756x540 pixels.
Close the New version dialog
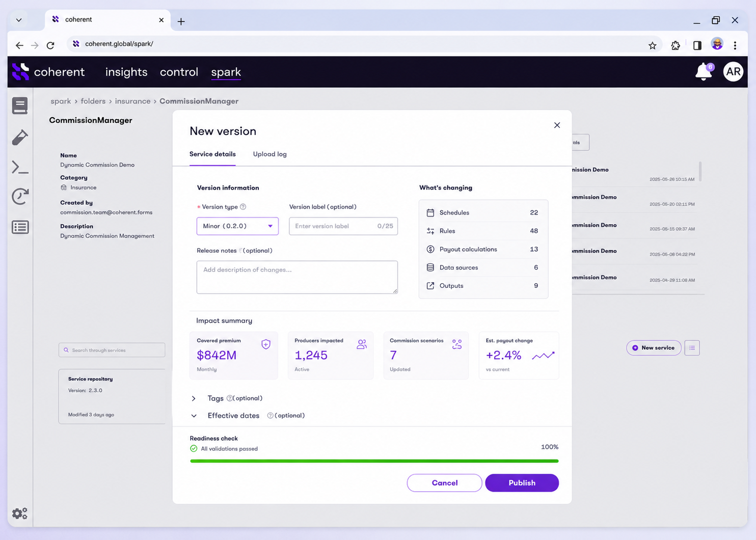(x=557, y=125)
